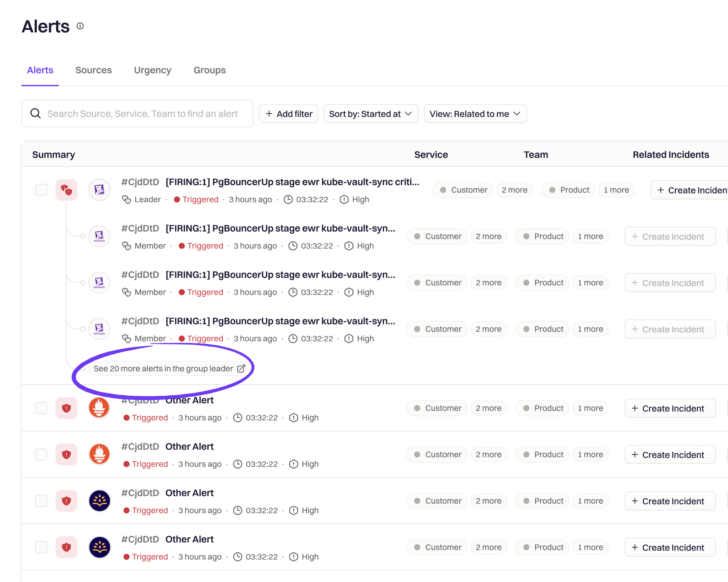Check the first Other Alert checkbox

coord(41,408)
